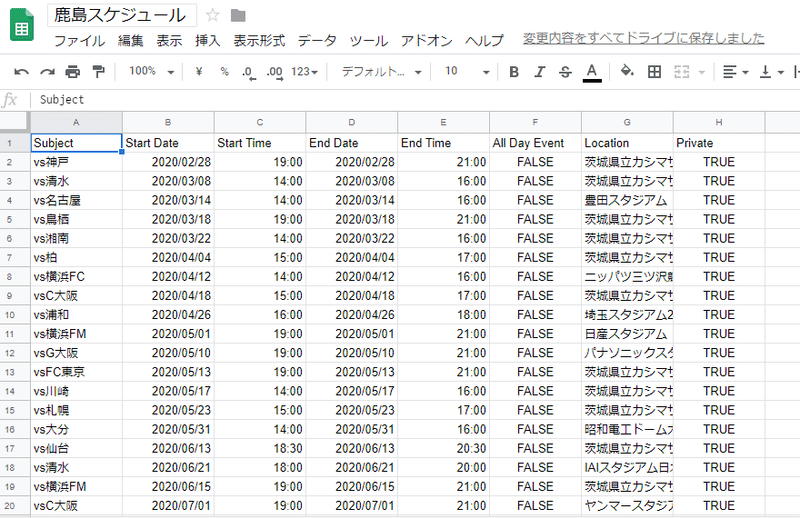Screen dimensions: 800x518
Task: Open the borders tool
Action: 654,72
